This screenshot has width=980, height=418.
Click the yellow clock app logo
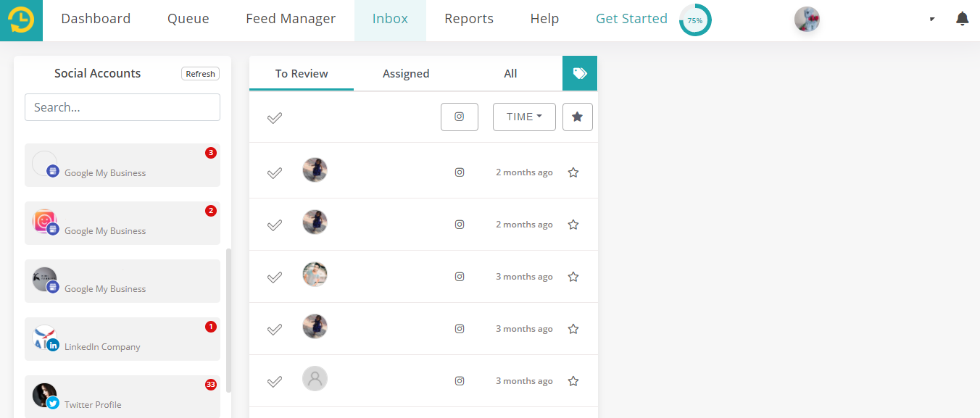pyautogui.click(x=20, y=20)
